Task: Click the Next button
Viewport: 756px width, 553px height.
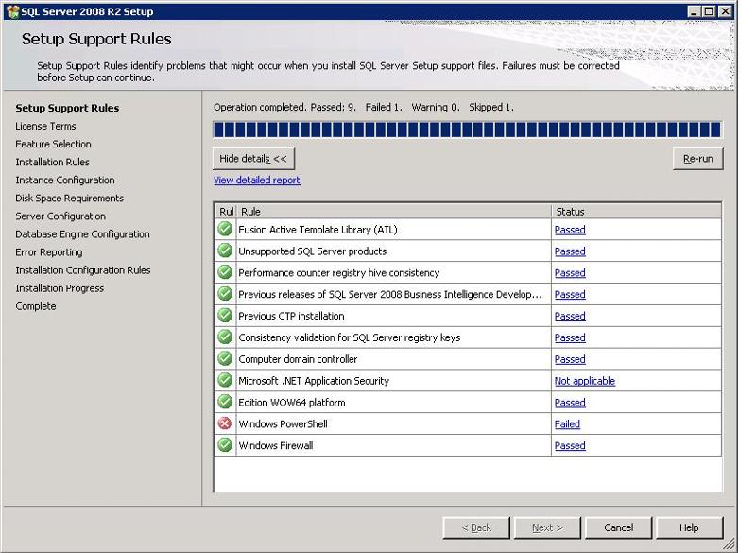Action: (x=547, y=527)
